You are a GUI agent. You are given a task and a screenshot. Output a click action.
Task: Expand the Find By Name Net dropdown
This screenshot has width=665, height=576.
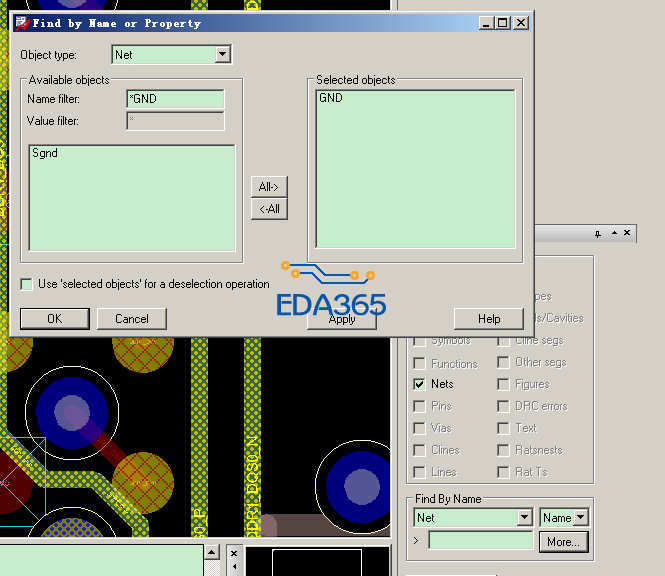[524, 517]
